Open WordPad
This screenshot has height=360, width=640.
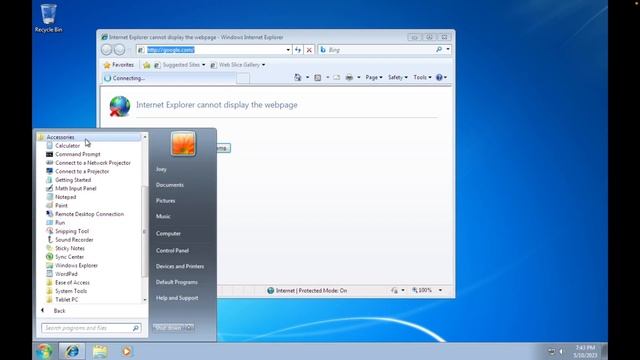pos(66,274)
